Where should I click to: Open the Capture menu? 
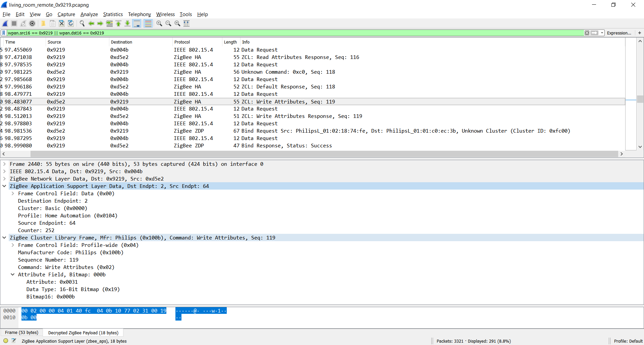[66, 14]
